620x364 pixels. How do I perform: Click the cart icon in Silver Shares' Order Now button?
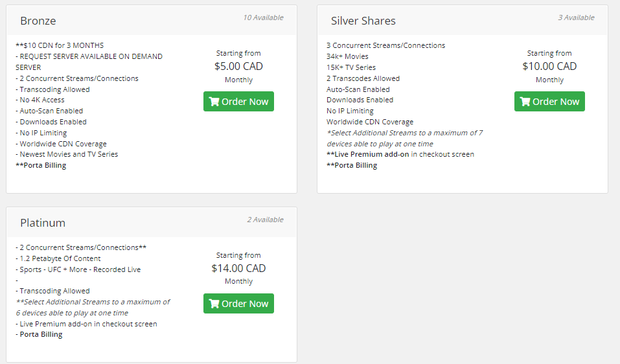525,102
